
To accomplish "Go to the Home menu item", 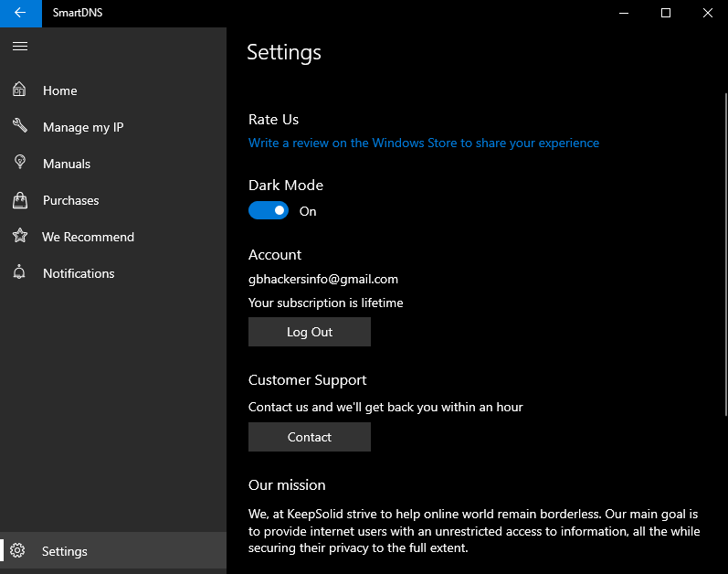I will (113, 90).
